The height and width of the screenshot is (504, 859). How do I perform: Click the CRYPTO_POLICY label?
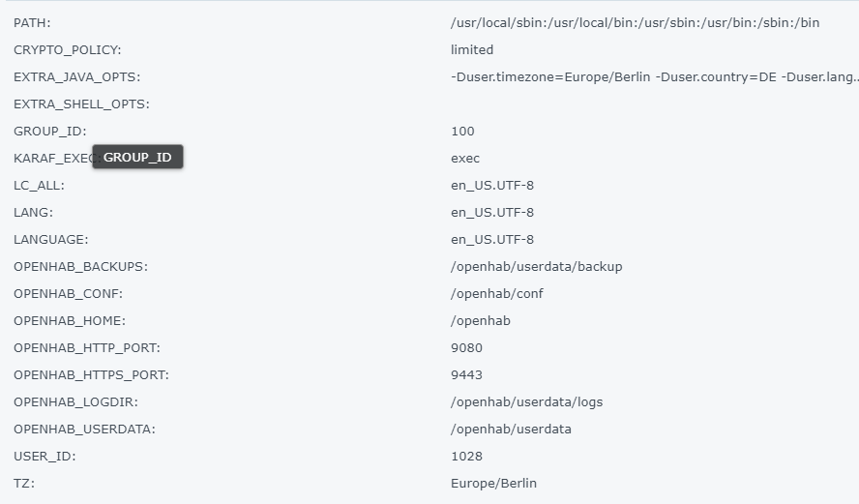point(68,49)
